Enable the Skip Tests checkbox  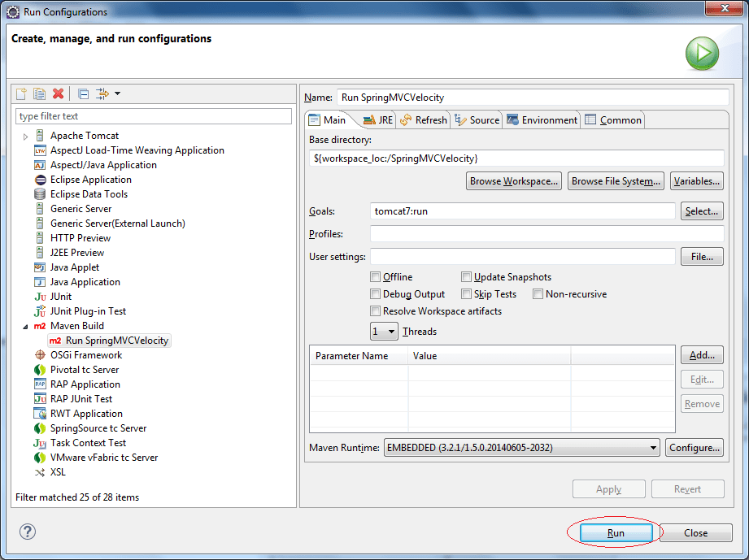coord(466,294)
